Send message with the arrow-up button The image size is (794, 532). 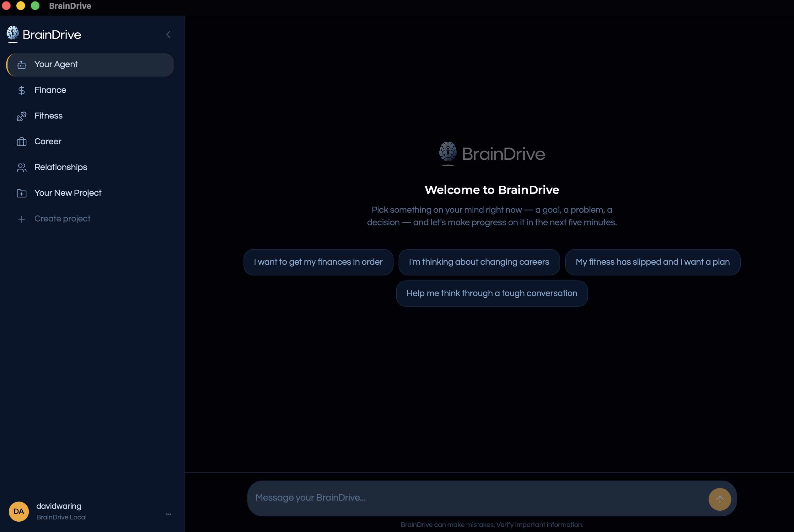[720, 499]
